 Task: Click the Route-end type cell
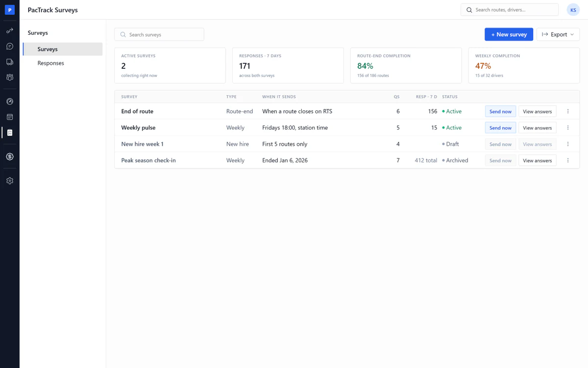click(x=240, y=111)
